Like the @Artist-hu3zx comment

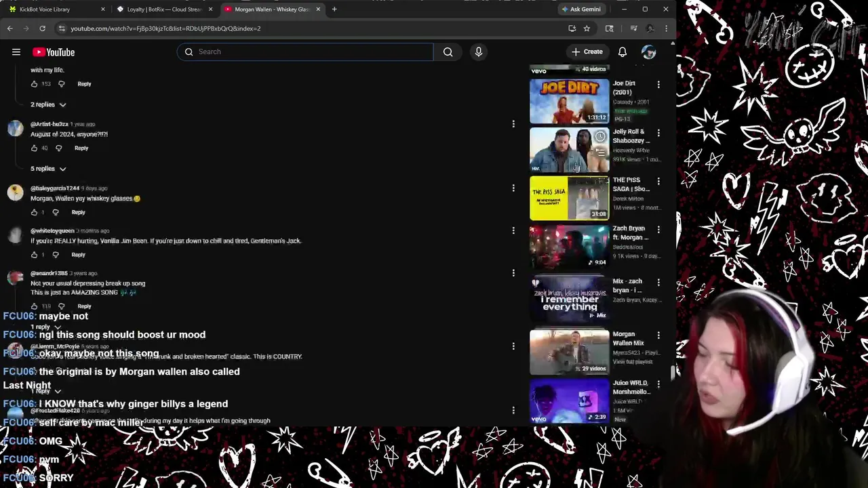point(34,148)
